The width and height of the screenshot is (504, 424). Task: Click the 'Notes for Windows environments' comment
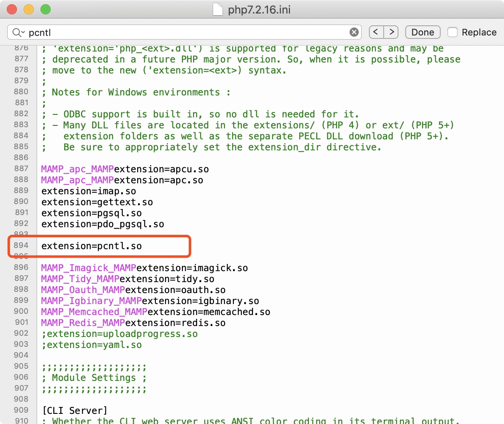136,92
